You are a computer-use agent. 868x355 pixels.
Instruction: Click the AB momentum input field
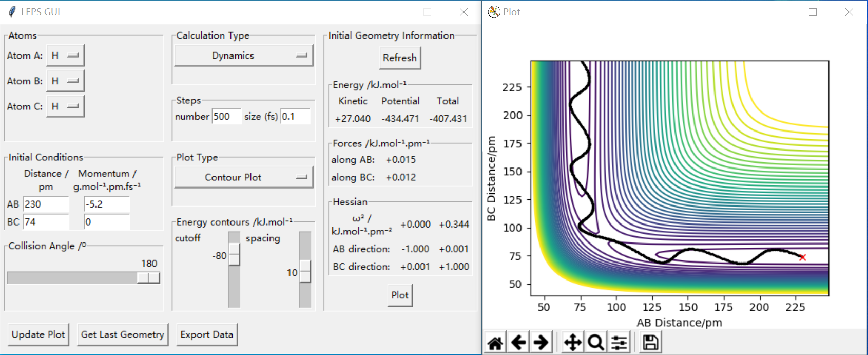[107, 204]
